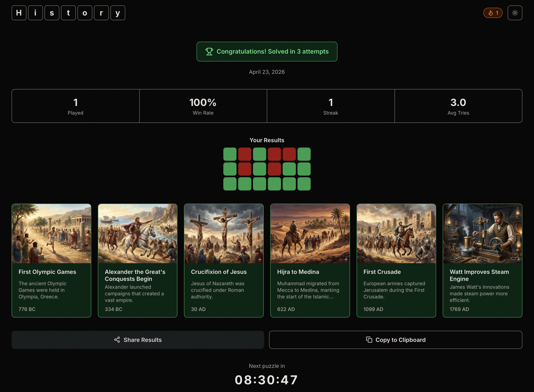Screen dimensions: 534x392
Task: Click the Win Rate 100% stat box
Action: 203,106
